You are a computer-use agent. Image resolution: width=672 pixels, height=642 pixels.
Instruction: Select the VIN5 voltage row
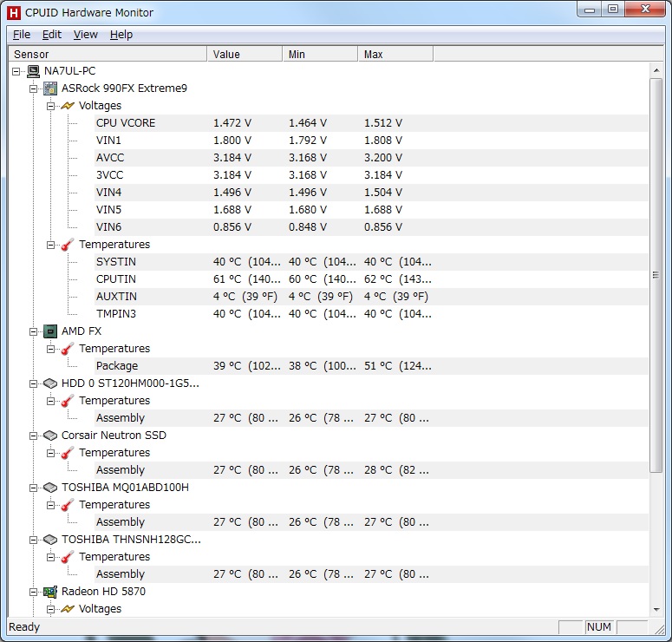[371, 210]
